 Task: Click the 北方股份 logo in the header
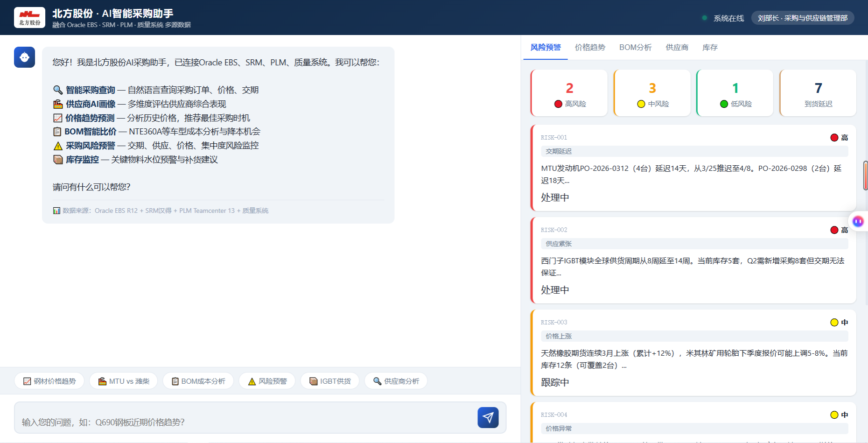(x=29, y=18)
